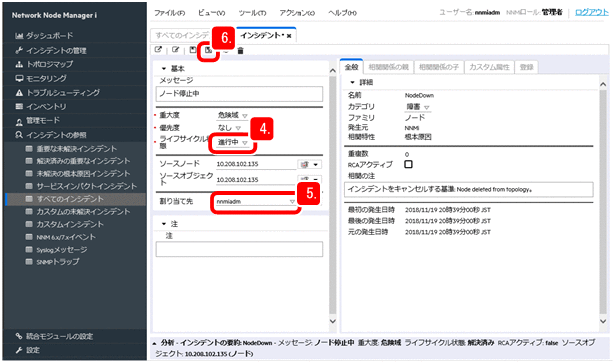Viewport: 616px width, 364px height.
Task: Click the form pane scroll-up arrow
Action: 333,71
